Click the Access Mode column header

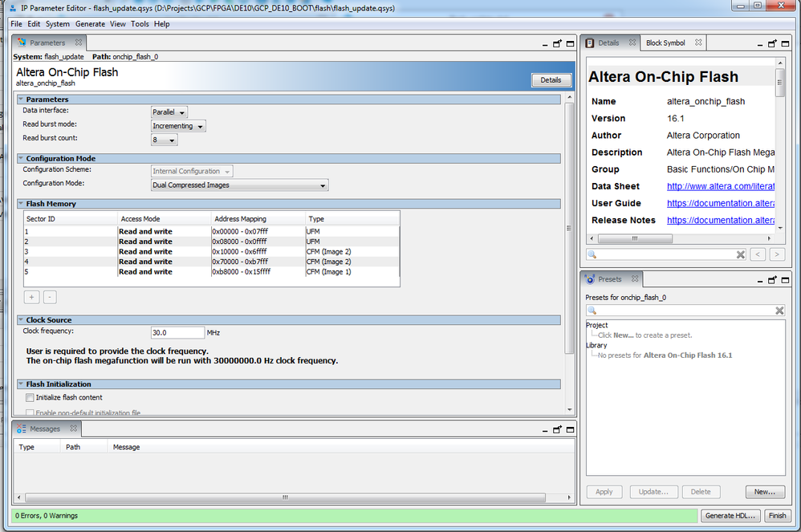[x=165, y=218]
